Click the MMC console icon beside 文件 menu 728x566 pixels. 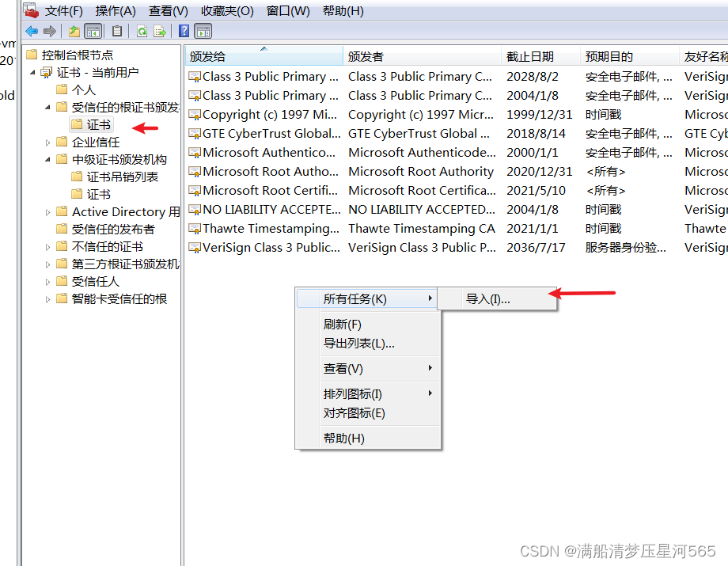tap(32, 10)
